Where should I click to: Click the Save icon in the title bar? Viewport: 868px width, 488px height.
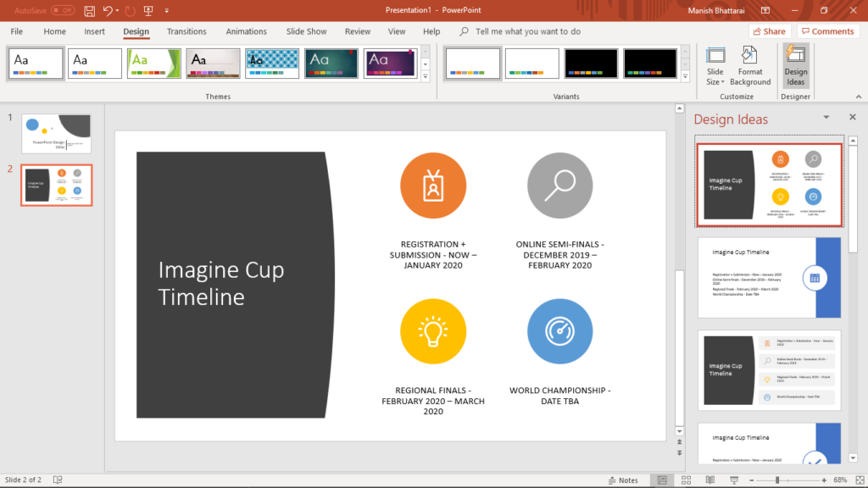[x=90, y=10]
